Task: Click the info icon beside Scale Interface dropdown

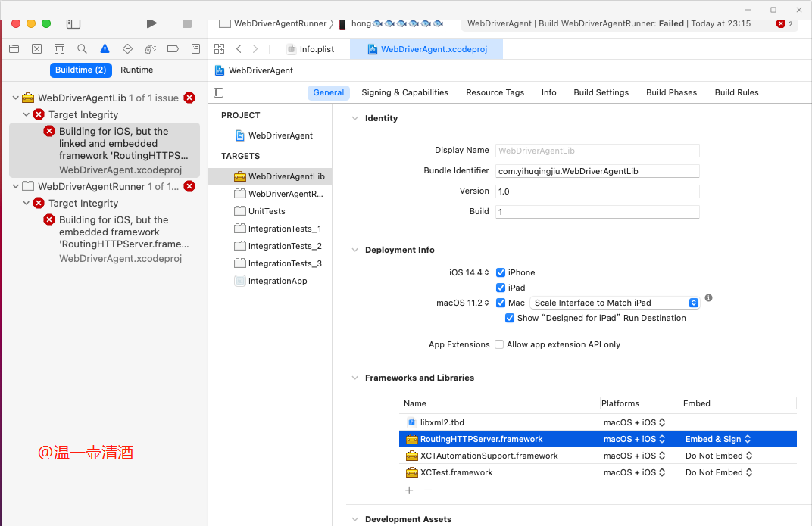Action: point(708,298)
